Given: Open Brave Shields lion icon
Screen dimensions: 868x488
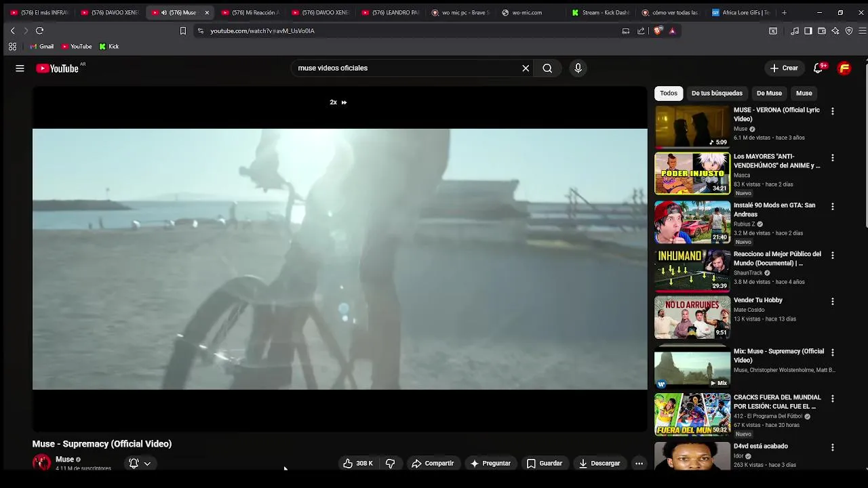Looking at the screenshot, I should pyautogui.click(x=657, y=30).
